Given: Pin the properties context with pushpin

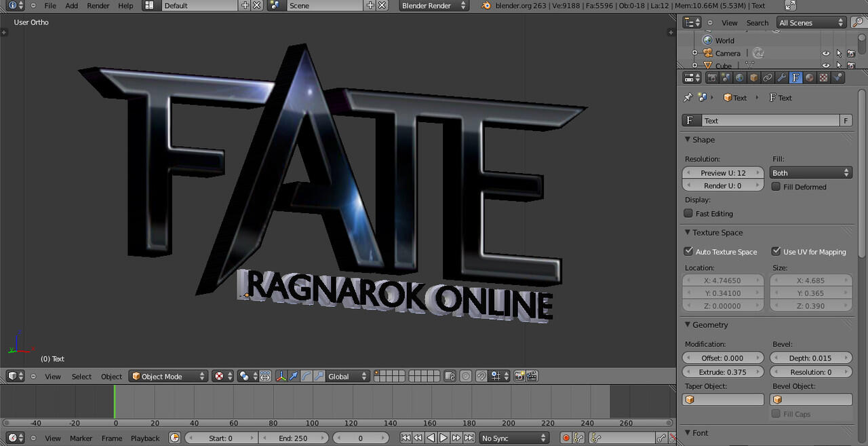Looking at the screenshot, I should pyautogui.click(x=688, y=98).
